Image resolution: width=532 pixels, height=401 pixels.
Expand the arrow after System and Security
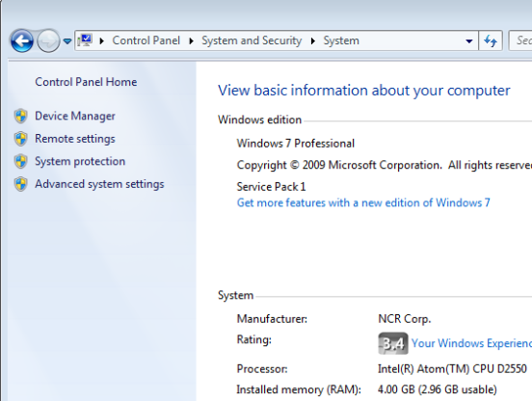pos(313,40)
